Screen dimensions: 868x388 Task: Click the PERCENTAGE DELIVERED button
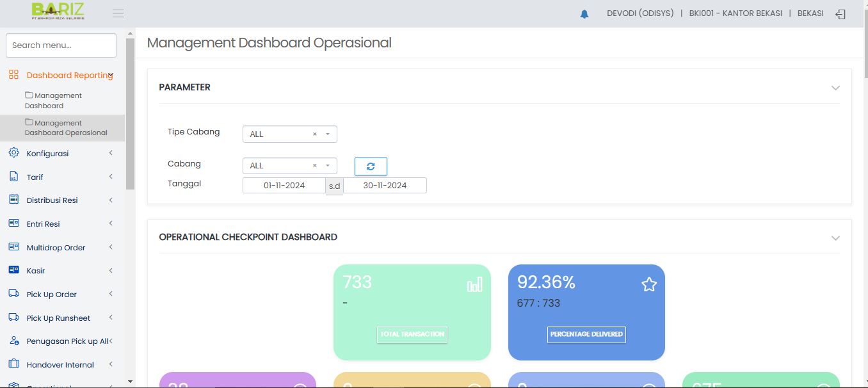click(586, 334)
